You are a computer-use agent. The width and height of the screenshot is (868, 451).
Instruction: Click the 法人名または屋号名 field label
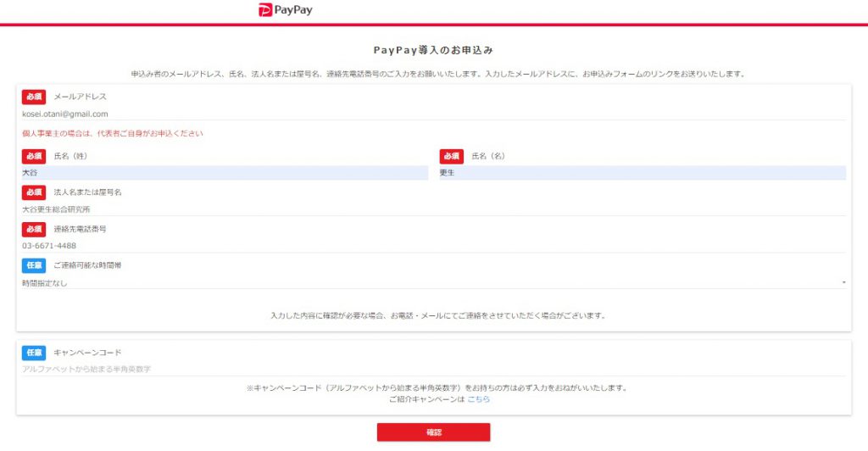click(87, 192)
